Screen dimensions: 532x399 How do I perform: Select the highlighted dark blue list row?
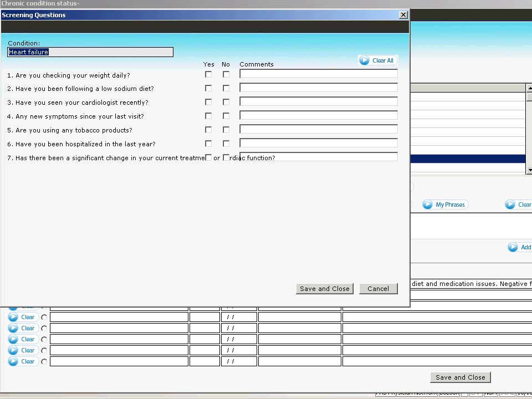point(468,159)
